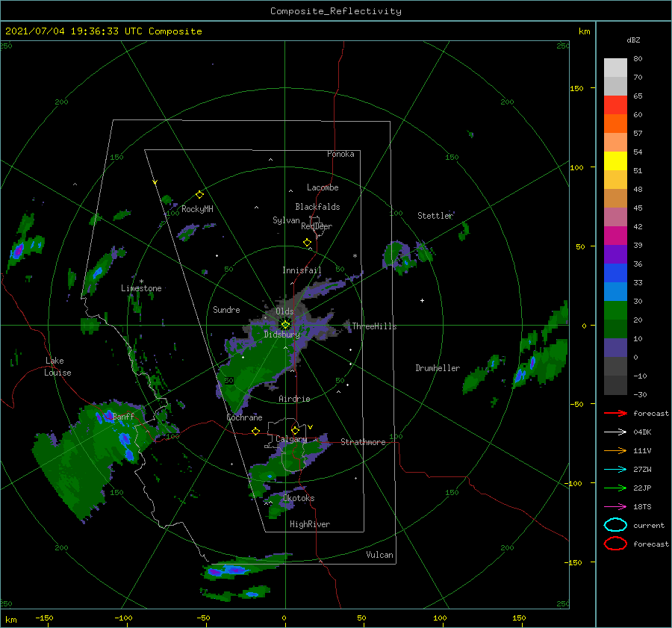Click the Sundre label
Viewport: 672px width, 628px height.
click(226, 309)
